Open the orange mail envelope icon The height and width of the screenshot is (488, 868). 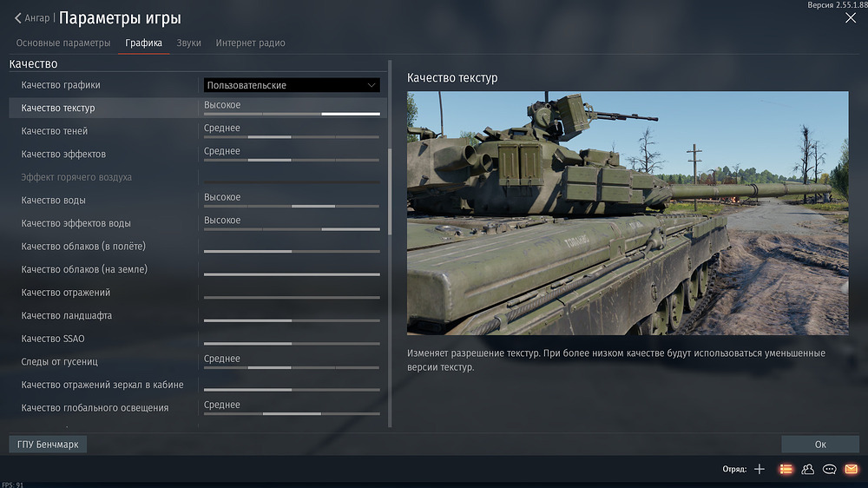click(852, 469)
